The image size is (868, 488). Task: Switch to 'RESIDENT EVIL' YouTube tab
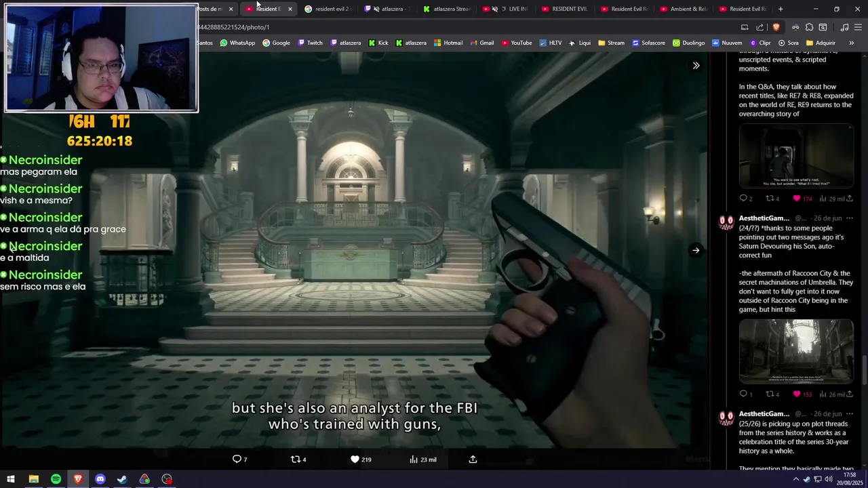tap(565, 9)
